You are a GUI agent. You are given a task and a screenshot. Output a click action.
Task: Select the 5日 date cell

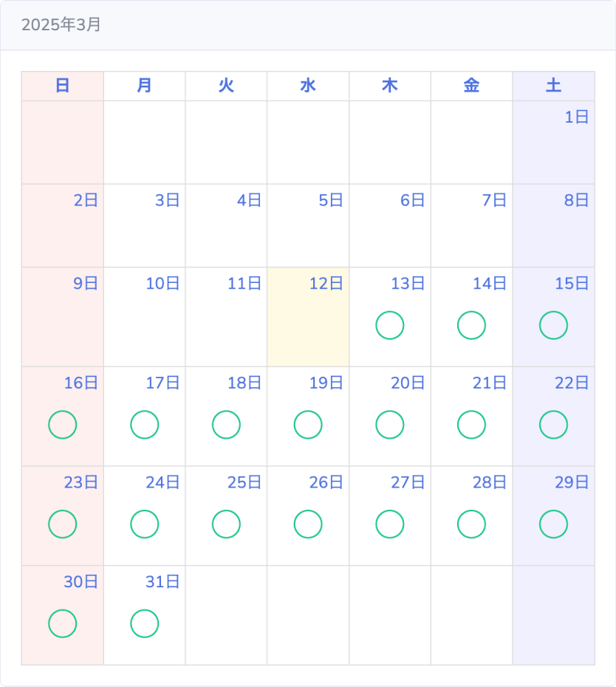308,225
